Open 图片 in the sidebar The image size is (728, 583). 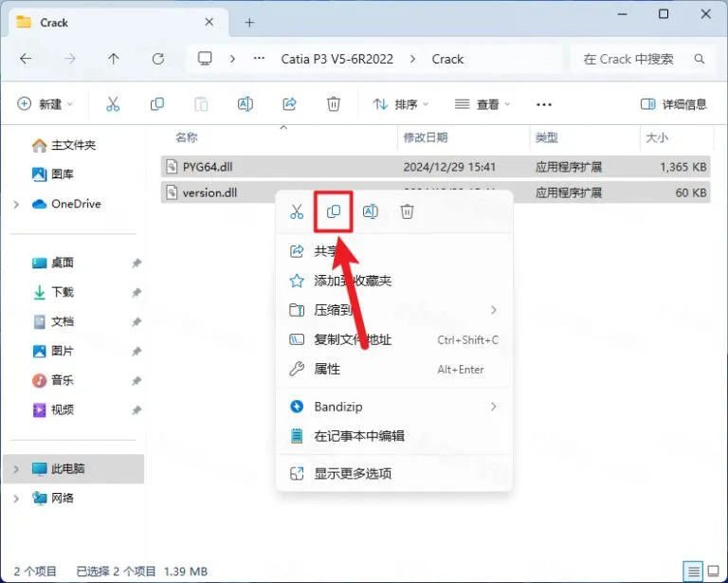click(x=52, y=351)
